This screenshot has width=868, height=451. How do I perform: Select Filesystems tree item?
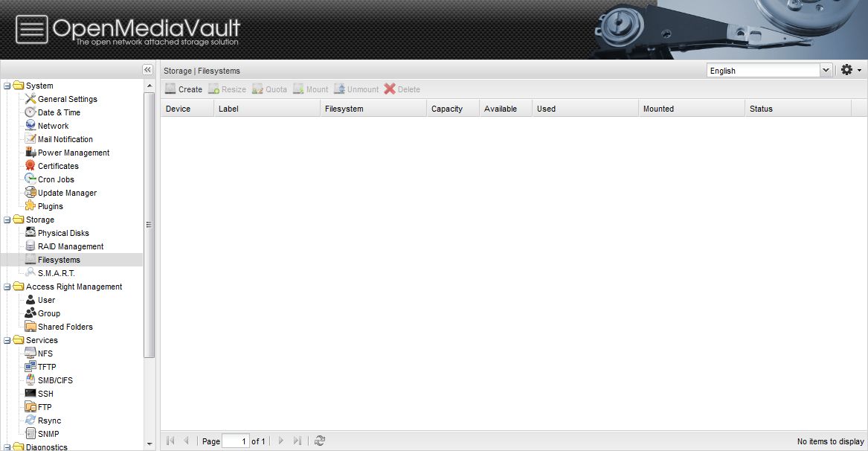tap(71, 259)
